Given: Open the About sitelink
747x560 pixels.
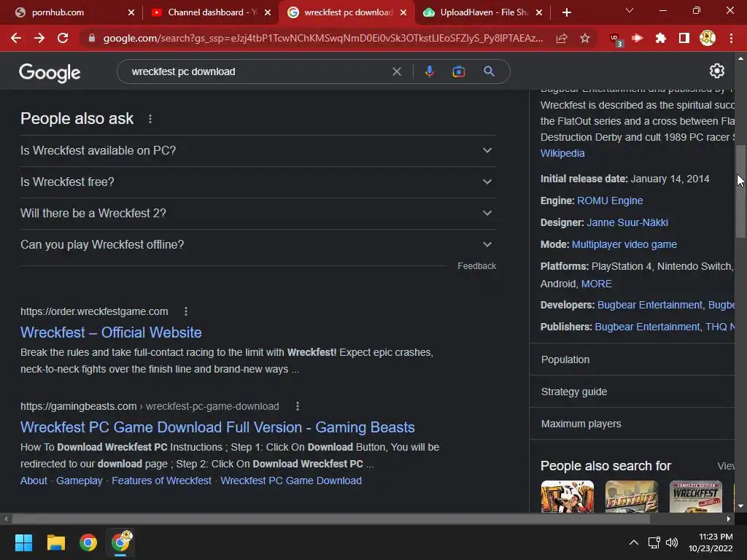Looking at the screenshot, I should pyautogui.click(x=34, y=481).
